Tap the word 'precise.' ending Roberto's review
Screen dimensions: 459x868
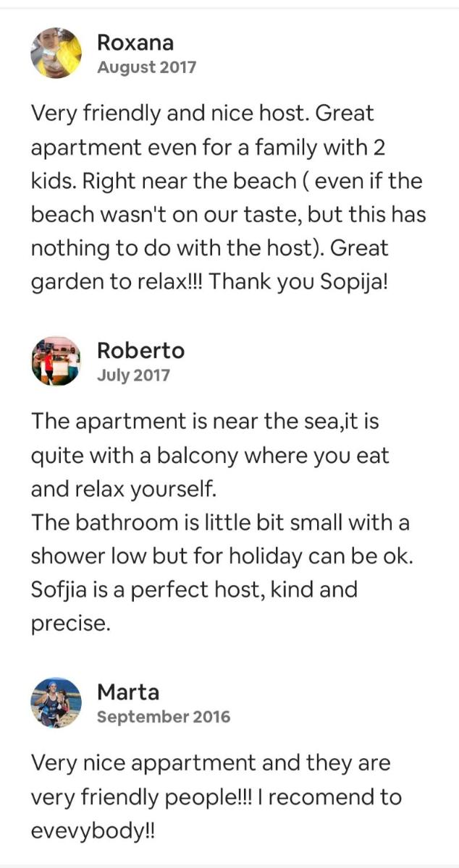(x=70, y=624)
